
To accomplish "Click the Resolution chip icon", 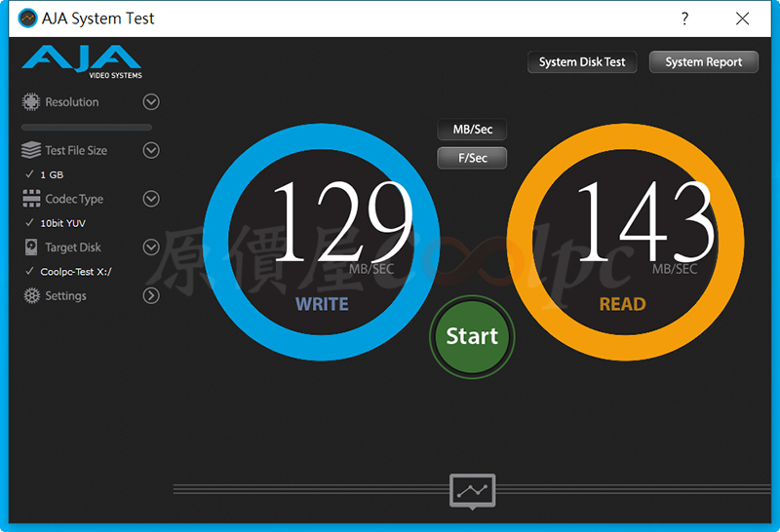I will click(x=31, y=102).
